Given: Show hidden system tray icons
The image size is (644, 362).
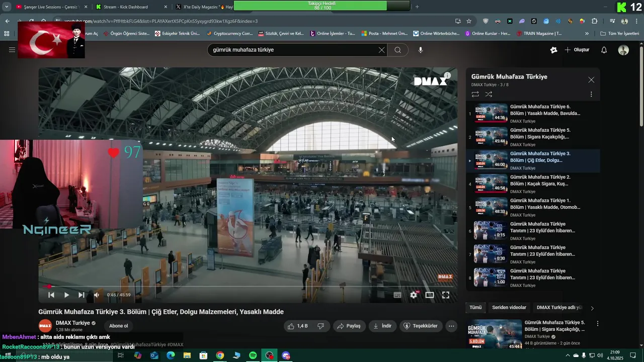Looking at the screenshot, I should click(568, 355).
